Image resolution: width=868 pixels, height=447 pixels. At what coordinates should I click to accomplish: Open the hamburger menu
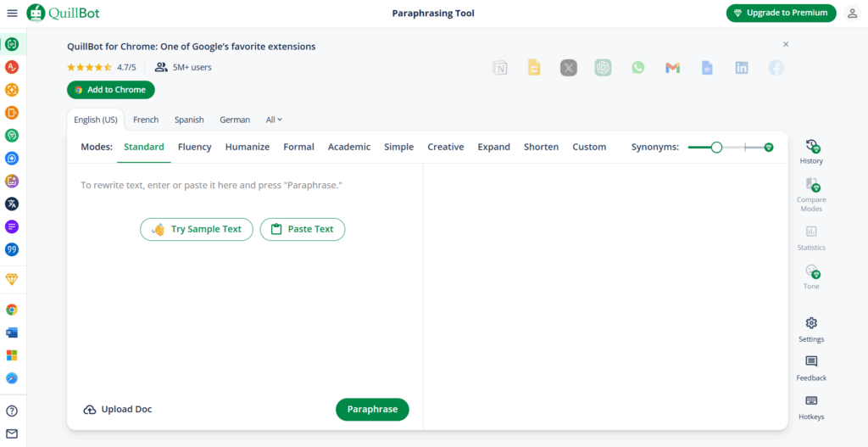(x=12, y=13)
